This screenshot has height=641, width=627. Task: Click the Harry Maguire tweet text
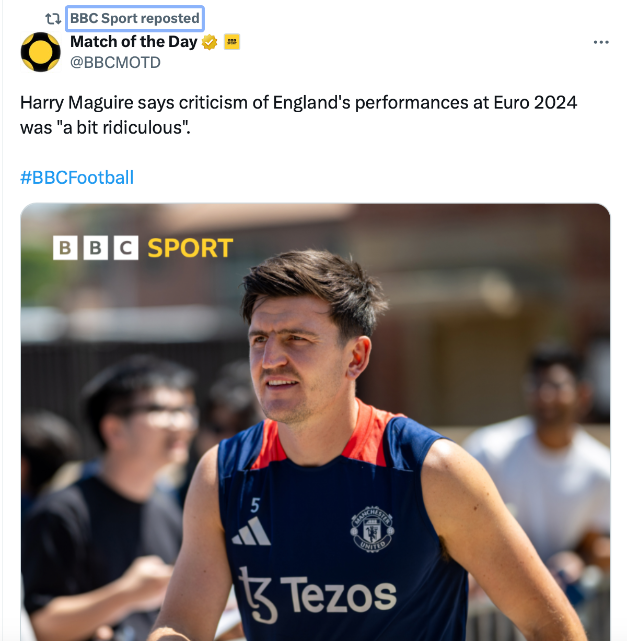click(x=298, y=103)
